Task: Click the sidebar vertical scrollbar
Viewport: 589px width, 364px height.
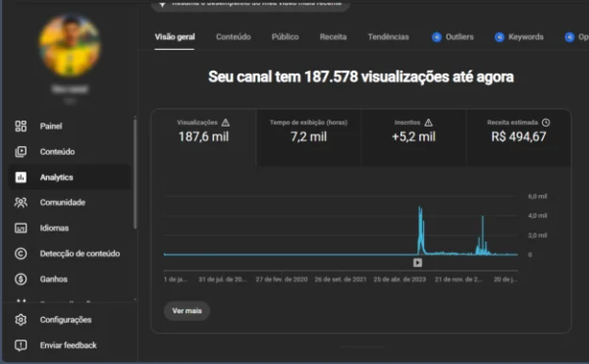Action: (x=134, y=174)
